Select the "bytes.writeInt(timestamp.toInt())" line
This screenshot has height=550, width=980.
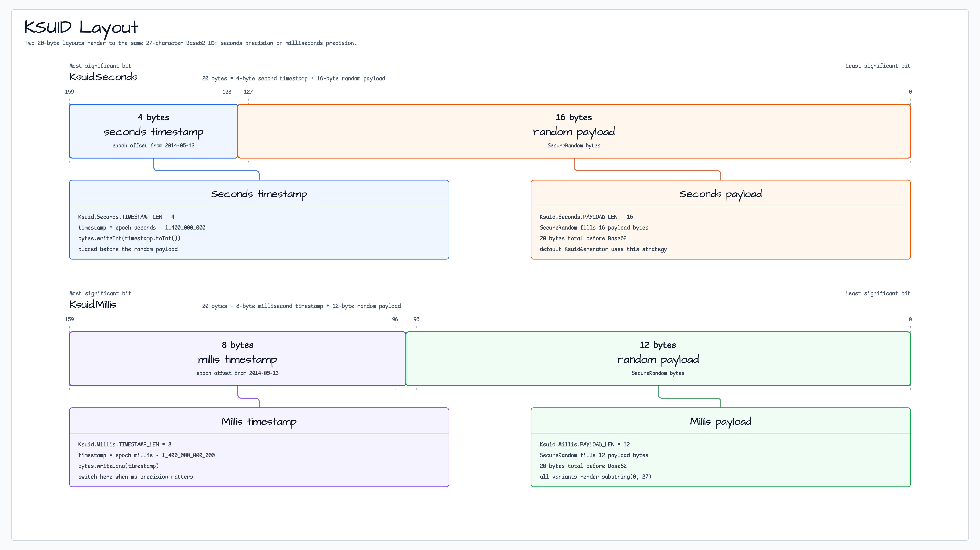point(129,238)
